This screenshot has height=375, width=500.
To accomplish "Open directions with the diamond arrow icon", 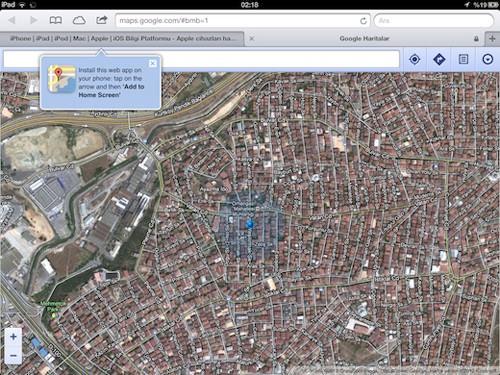I will pos(439,60).
